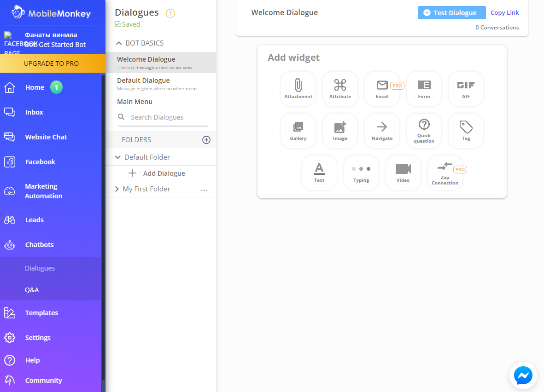Add a Zap Connection widget
This screenshot has height=392, width=544.
coord(445,172)
